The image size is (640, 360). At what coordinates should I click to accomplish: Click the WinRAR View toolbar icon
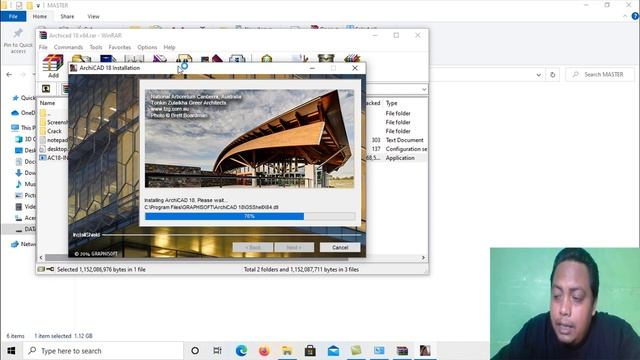point(134,59)
